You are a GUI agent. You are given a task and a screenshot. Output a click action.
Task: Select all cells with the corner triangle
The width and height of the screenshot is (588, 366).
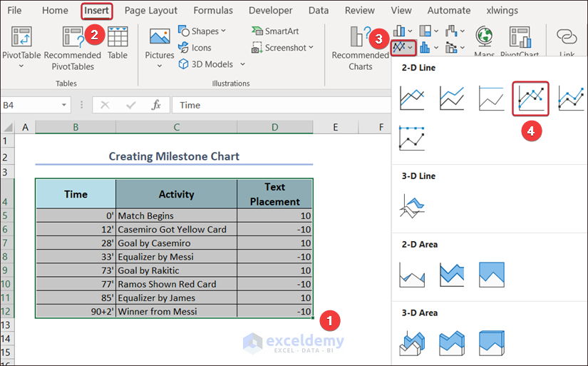coord(8,127)
